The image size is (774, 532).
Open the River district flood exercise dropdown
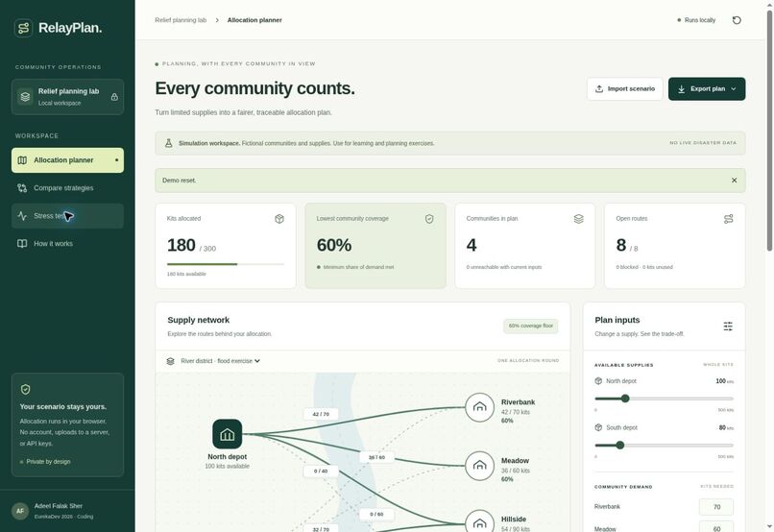click(220, 361)
